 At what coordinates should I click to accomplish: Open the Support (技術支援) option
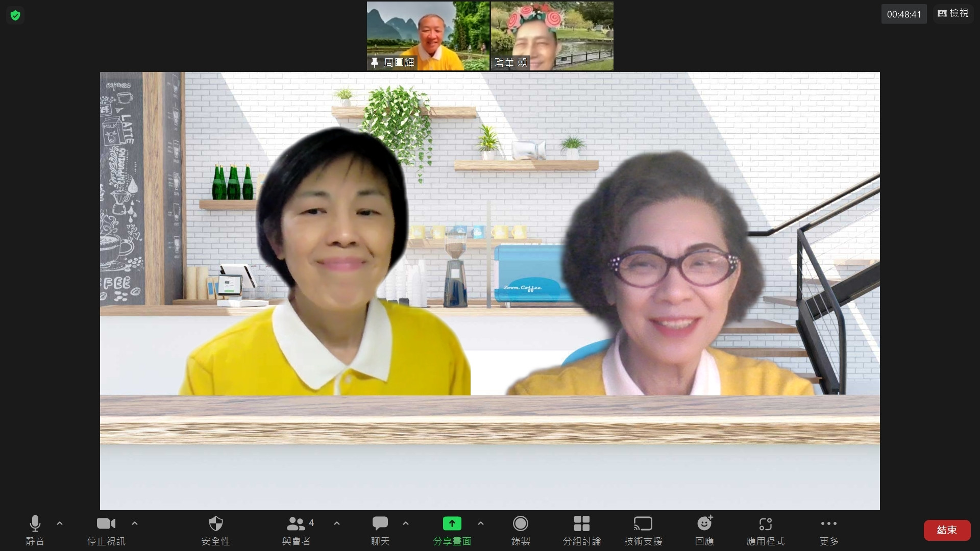(643, 530)
